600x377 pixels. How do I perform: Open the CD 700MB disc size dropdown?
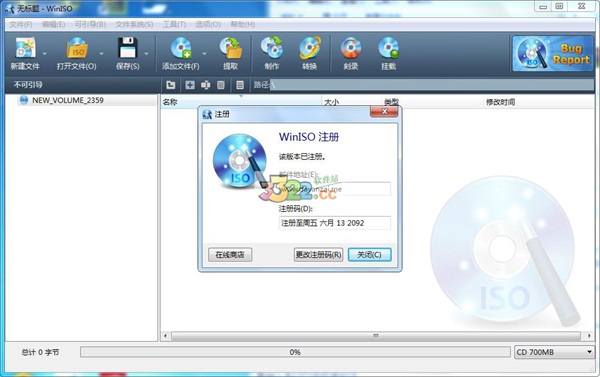tap(554, 352)
